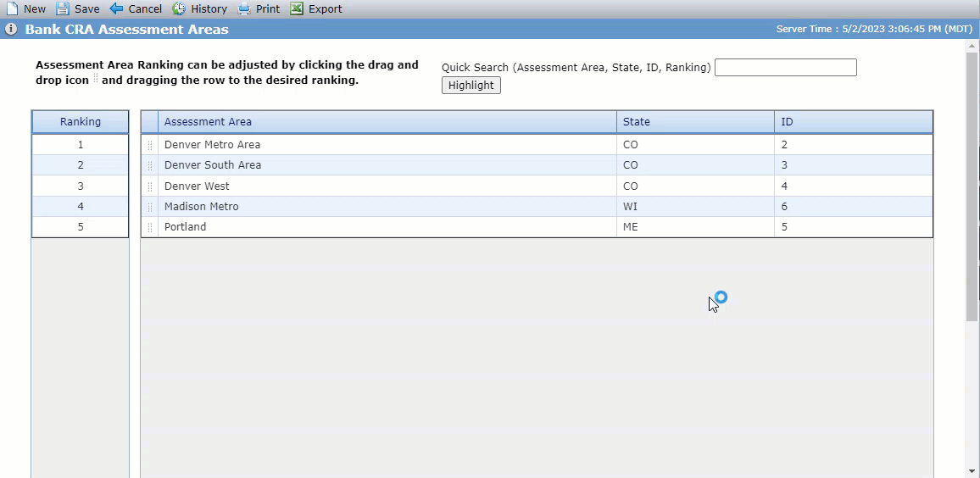The height and width of the screenshot is (478, 980).
Task: Click the Highlight button
Action: click(x=471, y=85)
